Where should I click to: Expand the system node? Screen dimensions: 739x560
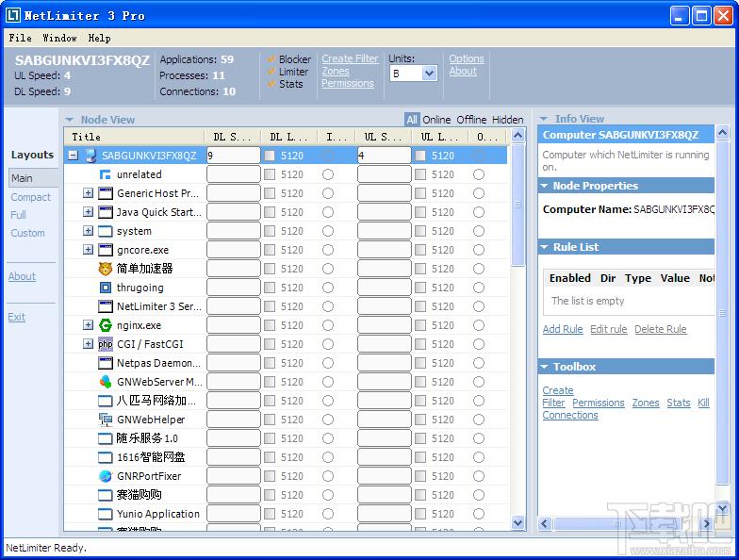click(x=89, y=230)
